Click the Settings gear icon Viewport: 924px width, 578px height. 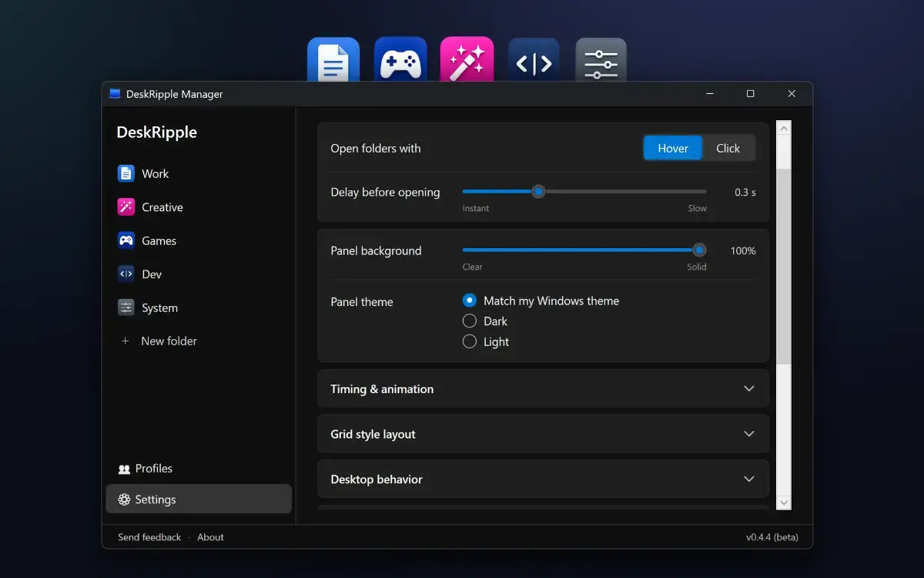pos(124,499)
